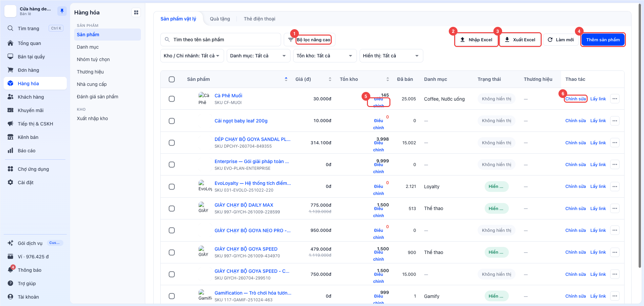The width and height of the screenshot is (644, 306).
Task: Open Cài đặt settings
Action: pyautogui.click(x=35, y=183)
